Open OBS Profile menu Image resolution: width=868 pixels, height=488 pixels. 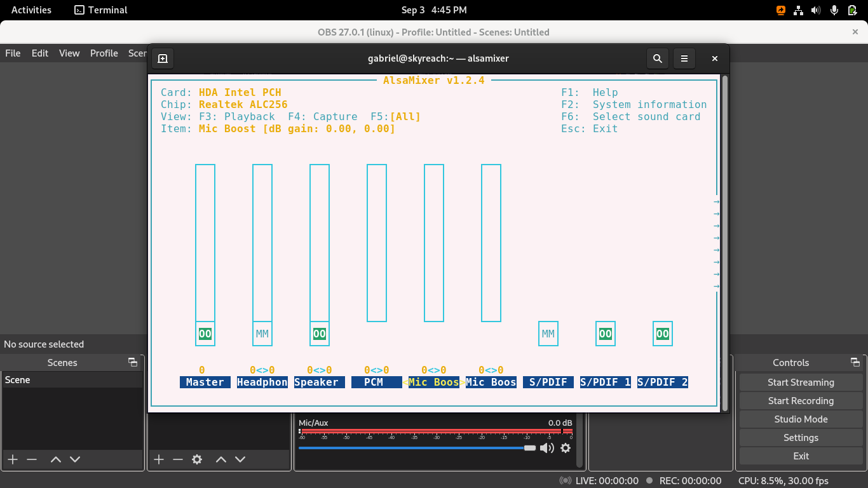[x=104, y=53]
